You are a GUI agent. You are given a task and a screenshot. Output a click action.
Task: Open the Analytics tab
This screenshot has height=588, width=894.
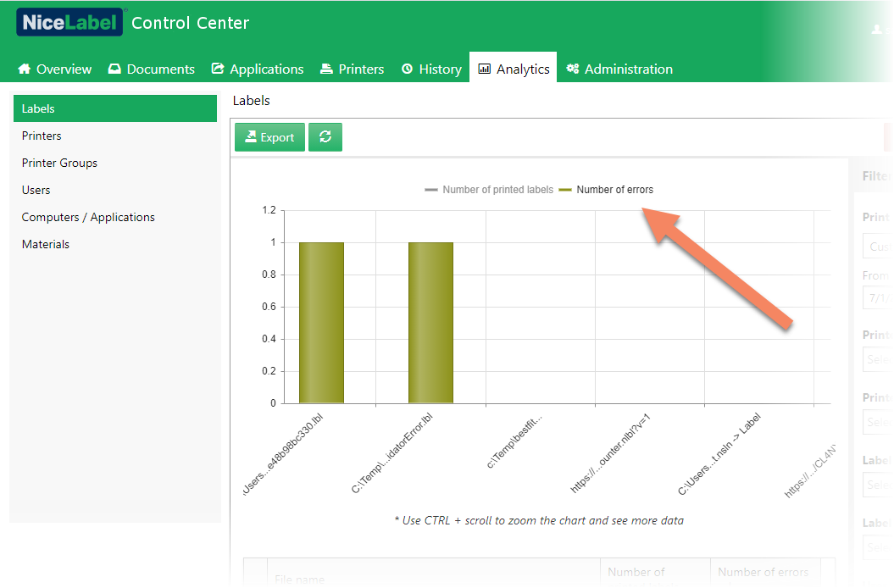click(x=514, y=69)
